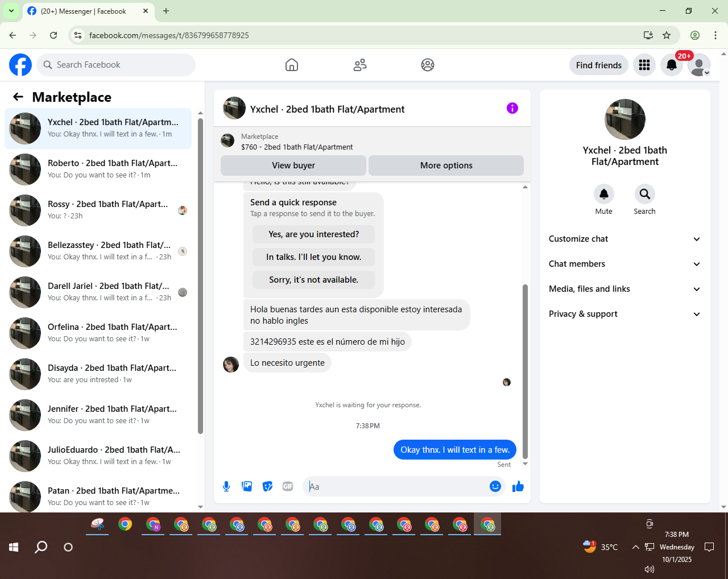Image resolution: width=728 pixels, height=579 pixels.
Task: Open the Bellezasstey conversation
Action: click(98, 251)
